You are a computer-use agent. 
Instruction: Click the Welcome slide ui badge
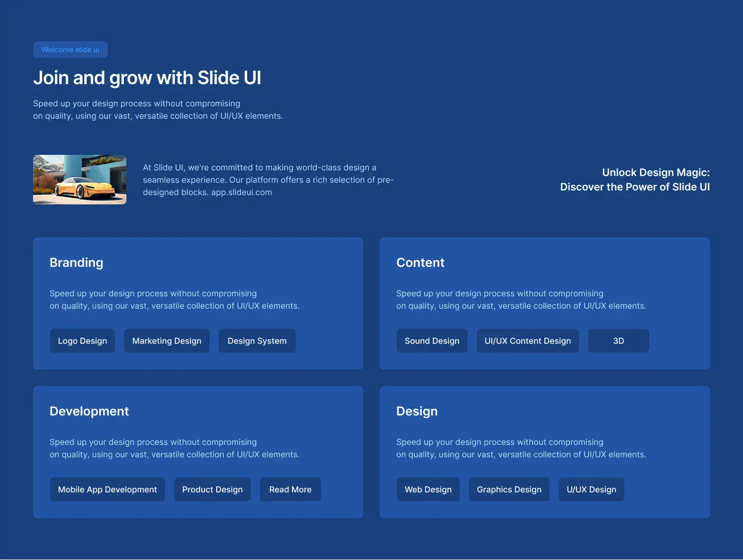70,50
